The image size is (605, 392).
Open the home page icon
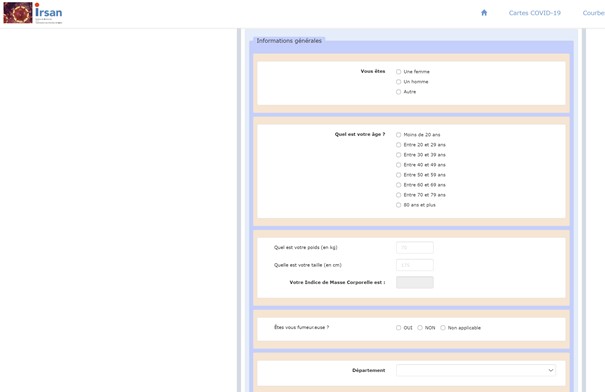click(484, 13)
